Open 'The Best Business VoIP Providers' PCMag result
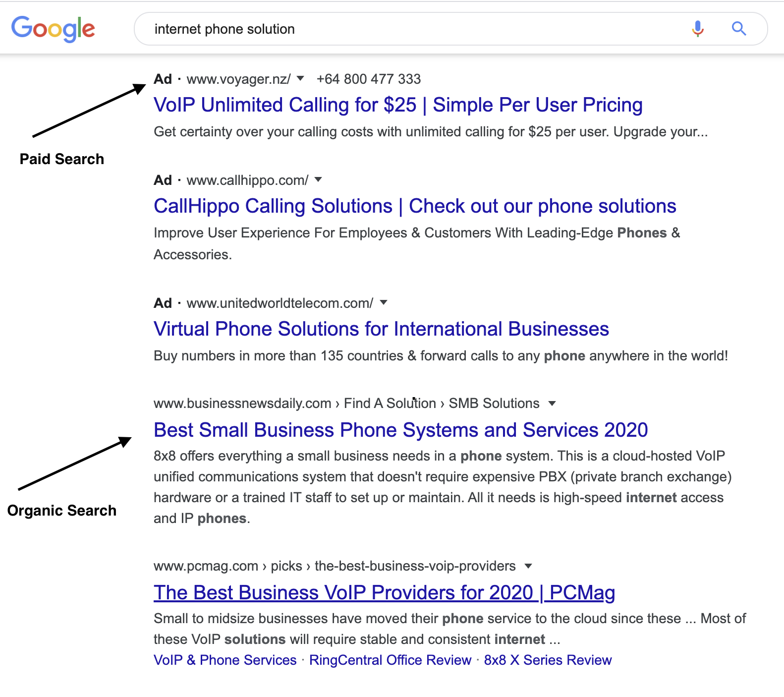Image resolution: width=784 pixels, height=697 pixels. pyautogui.click(x=384, y=593)
